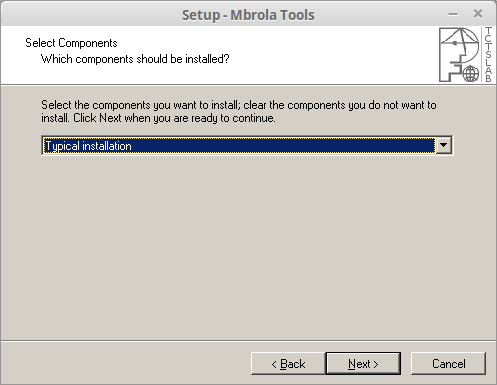
Task: Click the TCTS Lab head profile logo
Action: (x=459, y=55)
